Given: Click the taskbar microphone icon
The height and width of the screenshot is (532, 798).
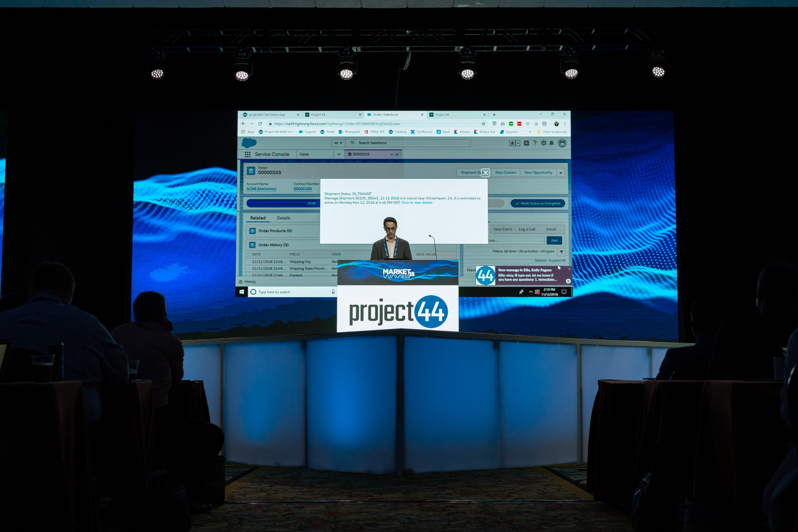Looking at the screenshot, I should pos(333,292).
